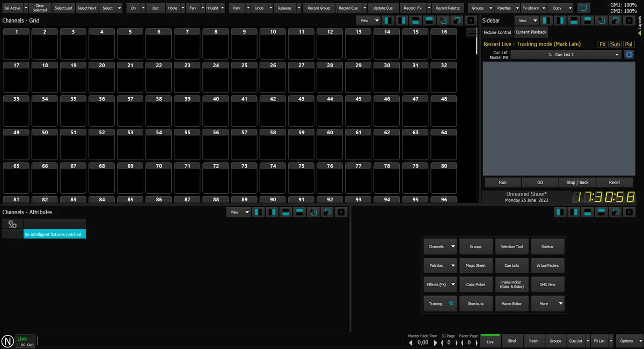644x349 pixels.
Task: Add new panel icon in Sidebar header
Action: [602, 20]
